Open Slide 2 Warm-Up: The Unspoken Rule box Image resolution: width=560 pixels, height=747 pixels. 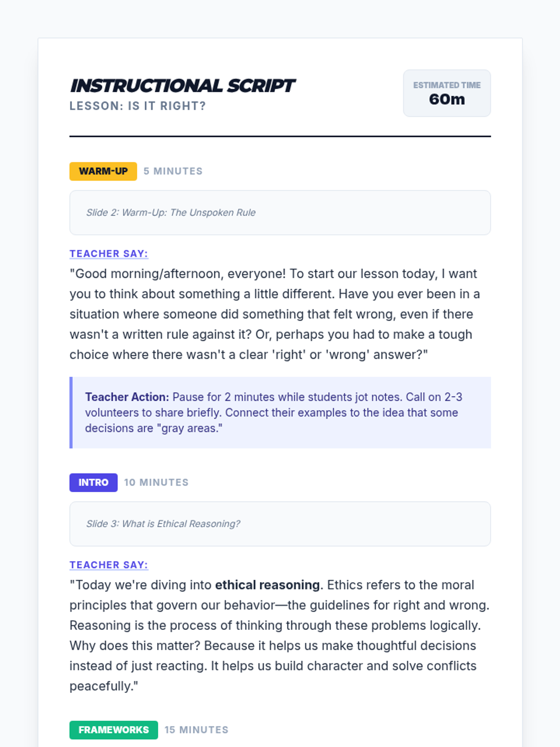pos(280,212)
